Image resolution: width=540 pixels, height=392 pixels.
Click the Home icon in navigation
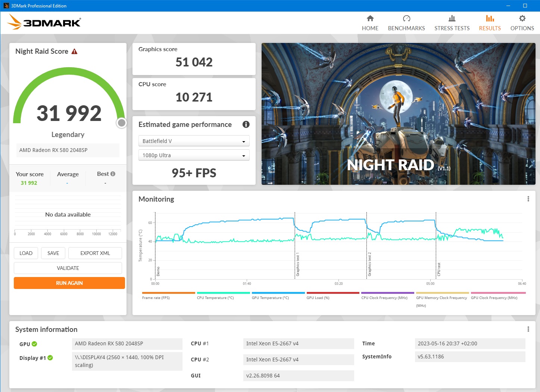pos(370,18)
